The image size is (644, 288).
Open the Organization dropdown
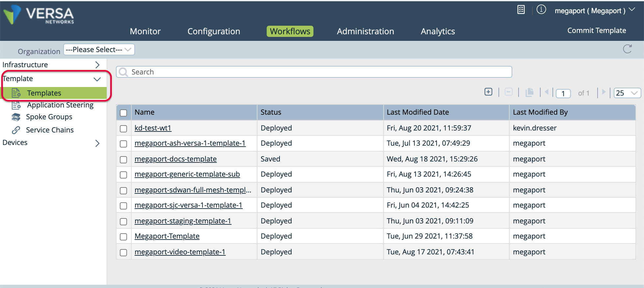(x=99, y=49)
